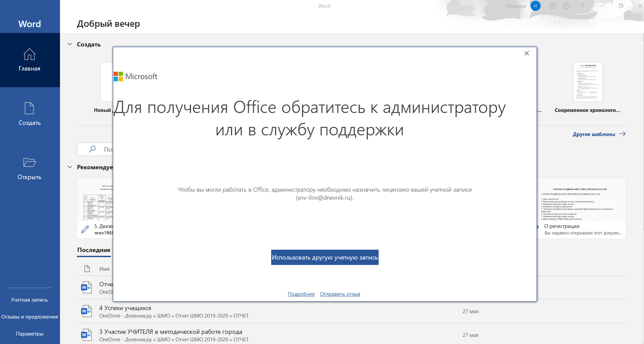Open Учетная запись in sidebar
This screenshot has width=644, height=344.
pyautogui.click(x=29, y=300)
